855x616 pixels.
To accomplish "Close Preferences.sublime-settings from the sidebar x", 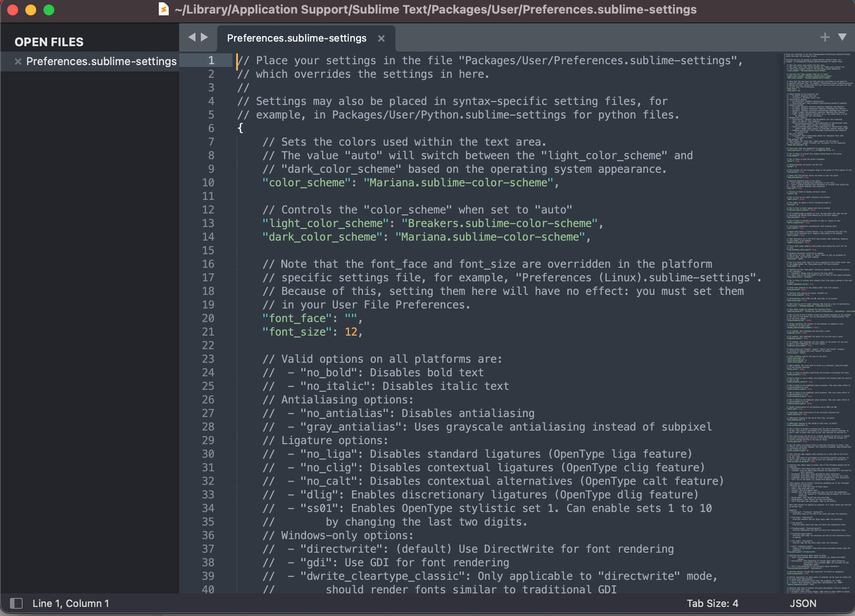I will [x=18, y=62].
